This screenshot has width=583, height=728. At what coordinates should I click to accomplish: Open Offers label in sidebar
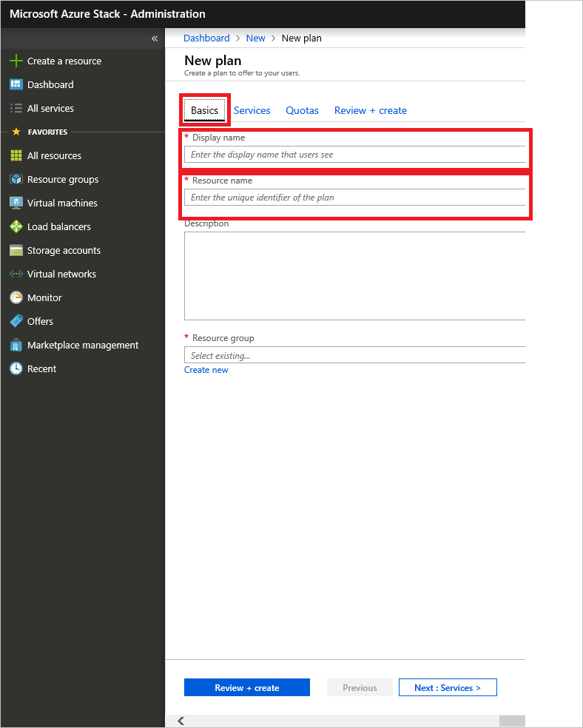[x=40, y=321]
